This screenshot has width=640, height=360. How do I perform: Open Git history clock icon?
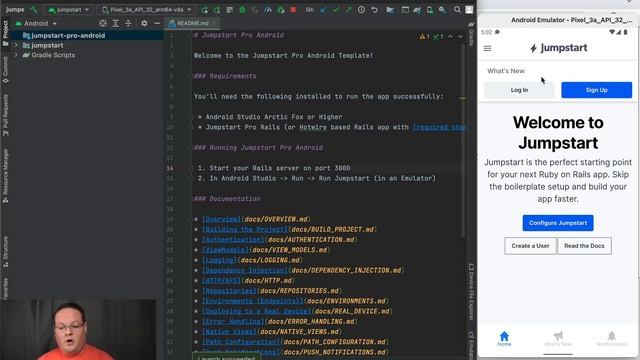(x=361, y=9)
